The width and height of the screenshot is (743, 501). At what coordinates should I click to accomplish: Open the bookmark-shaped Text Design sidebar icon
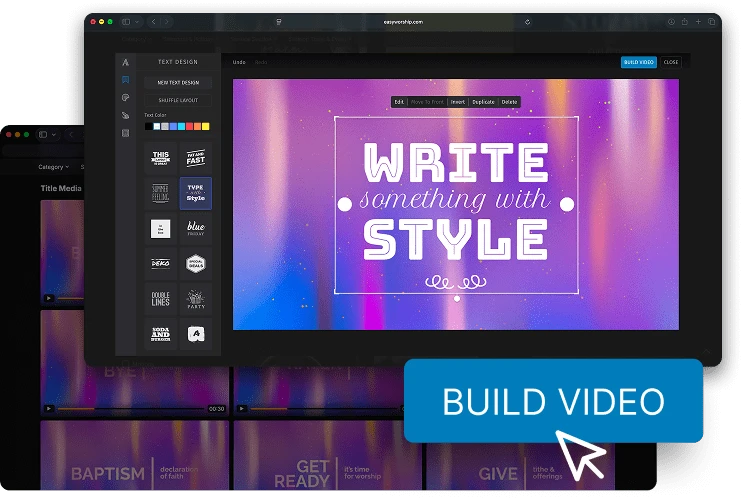(x=126, y=80)
